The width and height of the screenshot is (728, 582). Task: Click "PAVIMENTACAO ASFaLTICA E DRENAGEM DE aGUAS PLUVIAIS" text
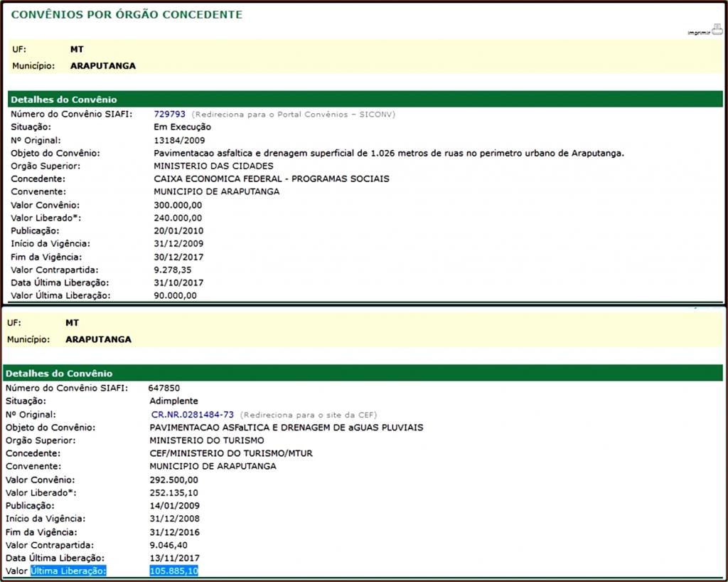(x=287, y=427)
